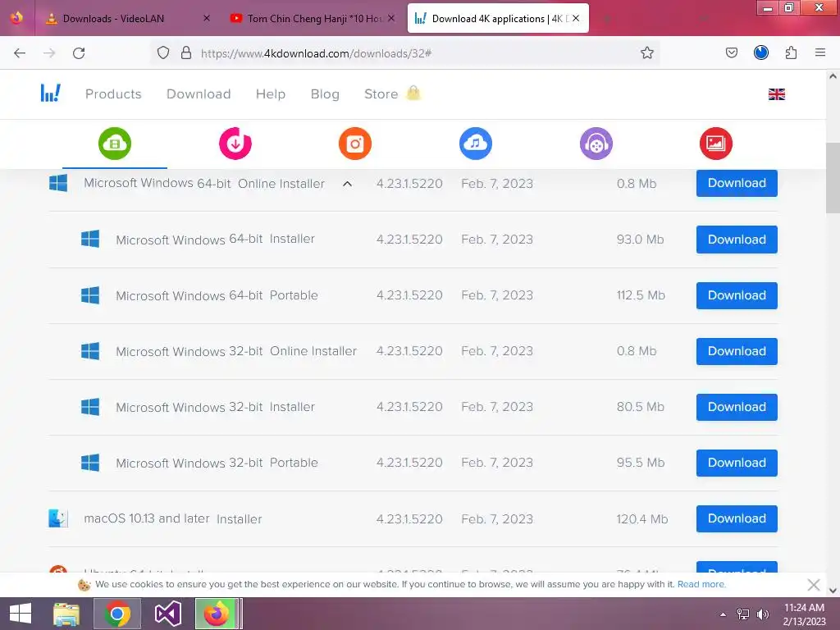Image resolution: width=840 pixels, height=630 pixels.
Task: Click the volume speaker tray icon
Action: [763, 614]
